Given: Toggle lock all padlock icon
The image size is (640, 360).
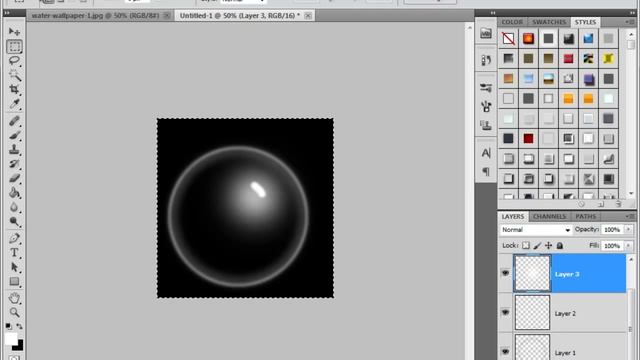Looking at the screenshot, I should tap(560, 245).
